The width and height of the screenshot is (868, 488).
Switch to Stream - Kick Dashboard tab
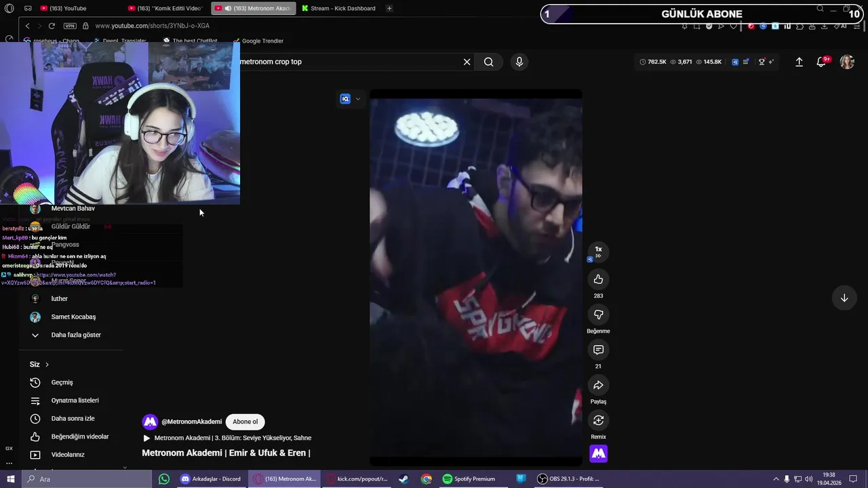pos(339,8)
